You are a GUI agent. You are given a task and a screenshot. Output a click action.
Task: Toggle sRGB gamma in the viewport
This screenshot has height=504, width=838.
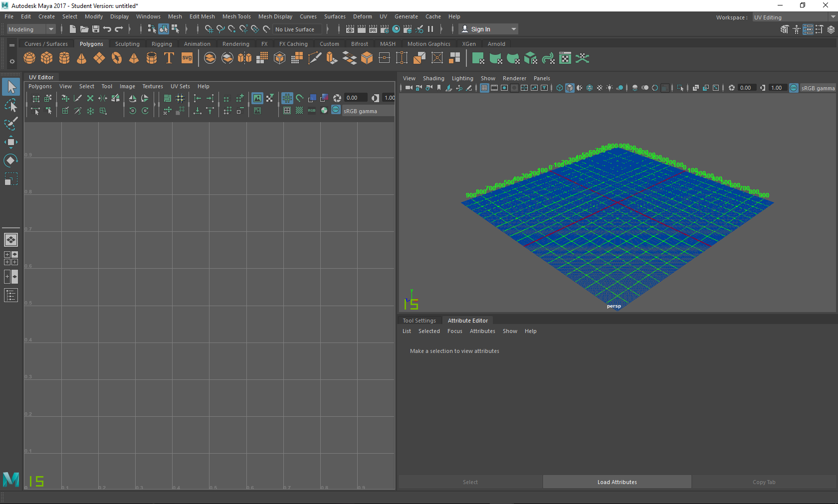click(793, 88)
